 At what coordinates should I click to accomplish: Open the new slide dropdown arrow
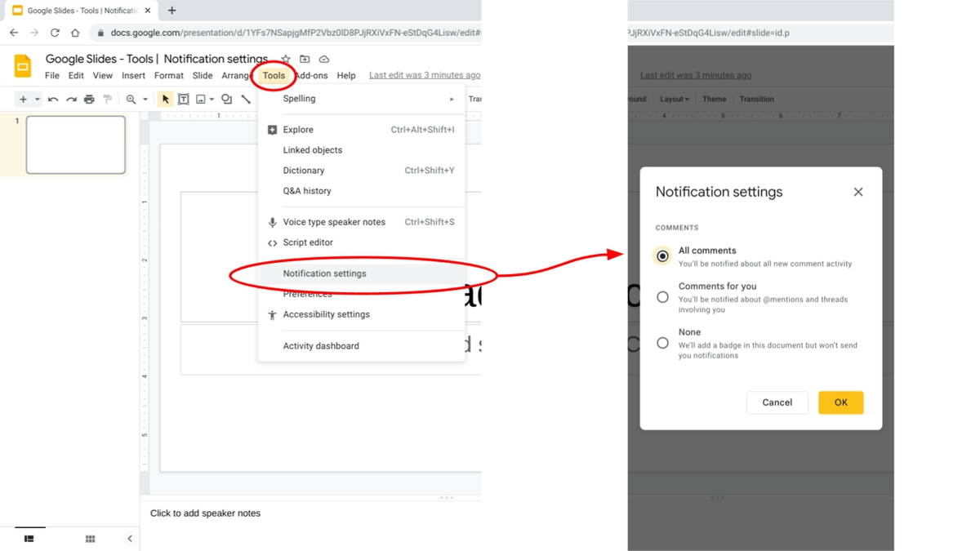(x=35, y=99)
